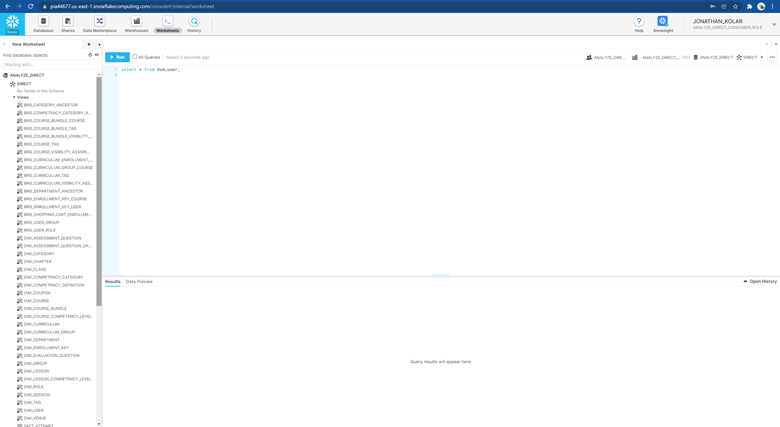Open worksheet more options ellipsis
This screenshot has width=780, height=427.
(x=773, y=57)
